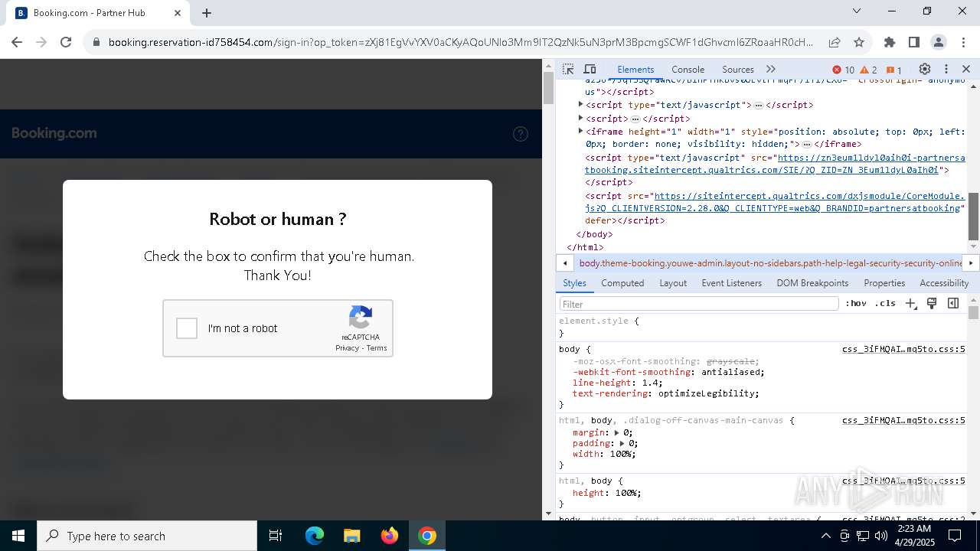
Task: Open Event Listeners pane tab
Action: (731, 283)
